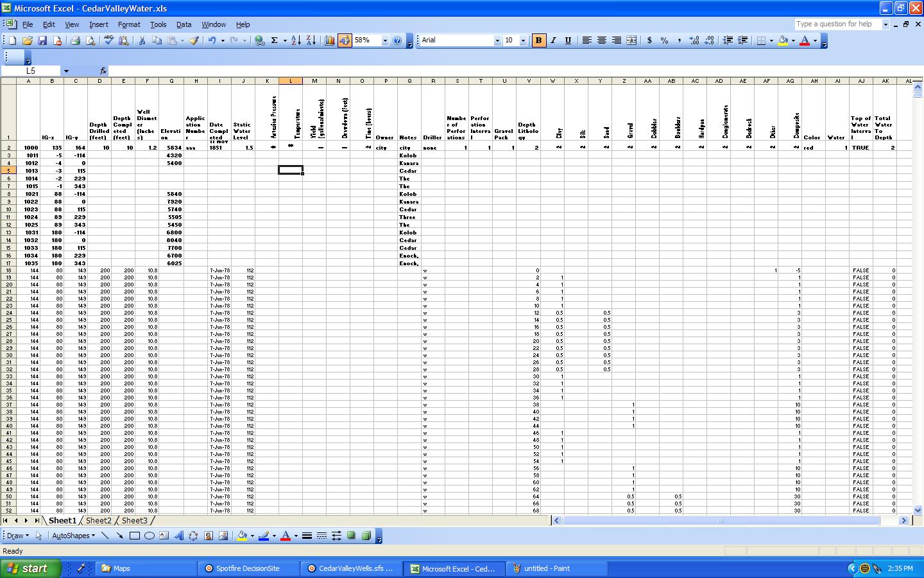Insert Clip Art from the Drawing toolbar
924x578 pixels.
[208, 536]
